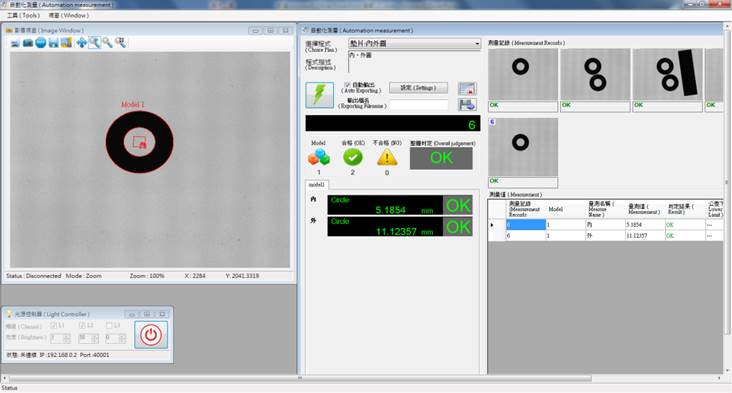Open the Choice Plan dropdown
This screenshot has height=393, width=732.
414,43
